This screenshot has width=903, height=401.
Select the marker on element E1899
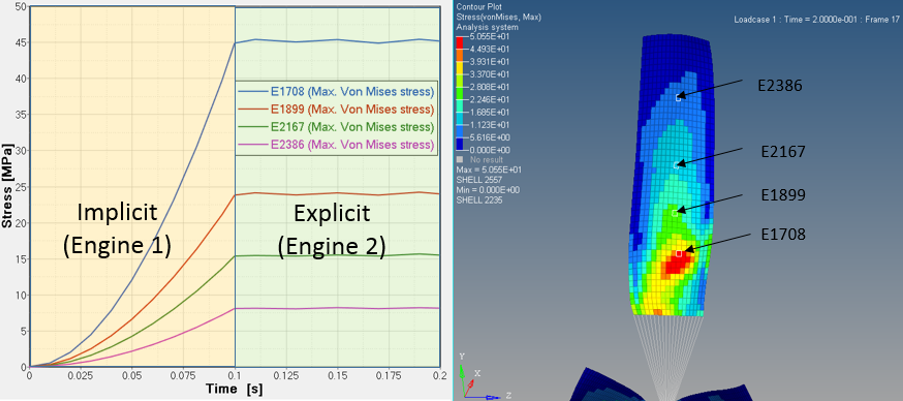[x=680, y=210]
